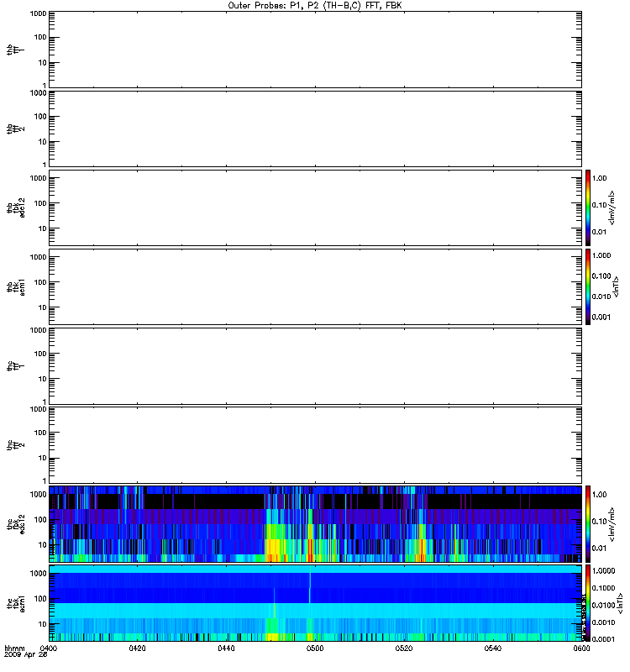Click the thb fbk edc12 color bar
The height and width of the screenshot is (672, 630).
[588, 207]
